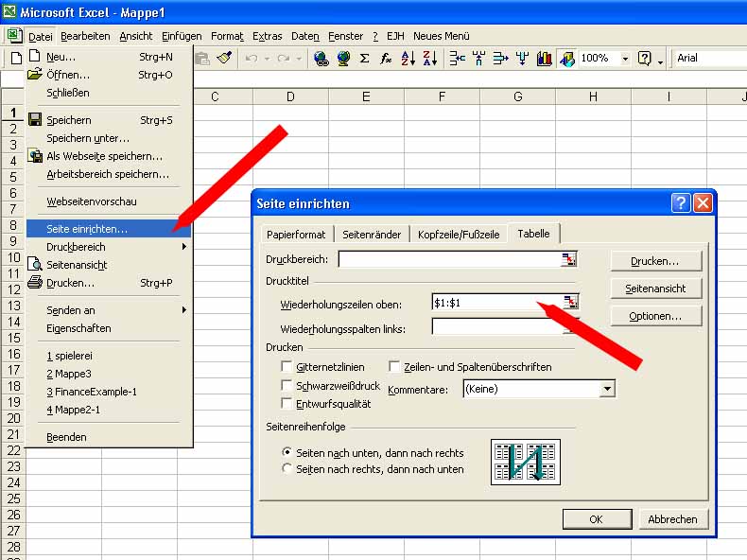Click the Wiederholungsspalten links input field
This screenshot has width=747, height=560.
point(496,327)
